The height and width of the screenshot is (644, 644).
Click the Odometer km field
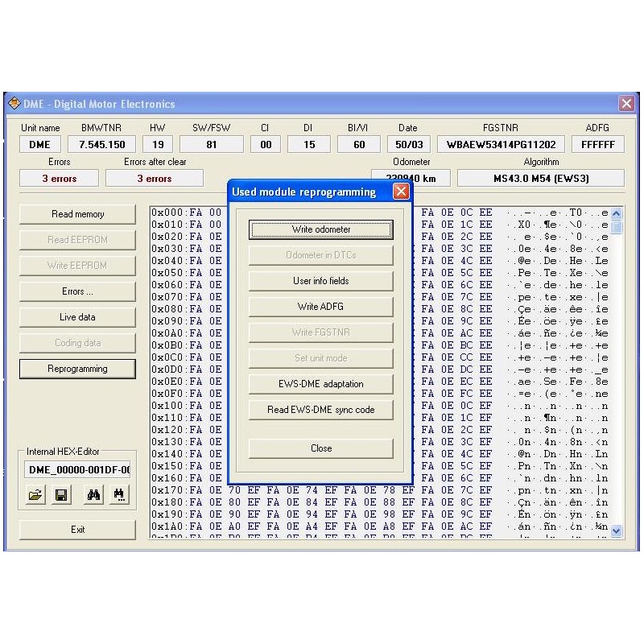411,178
